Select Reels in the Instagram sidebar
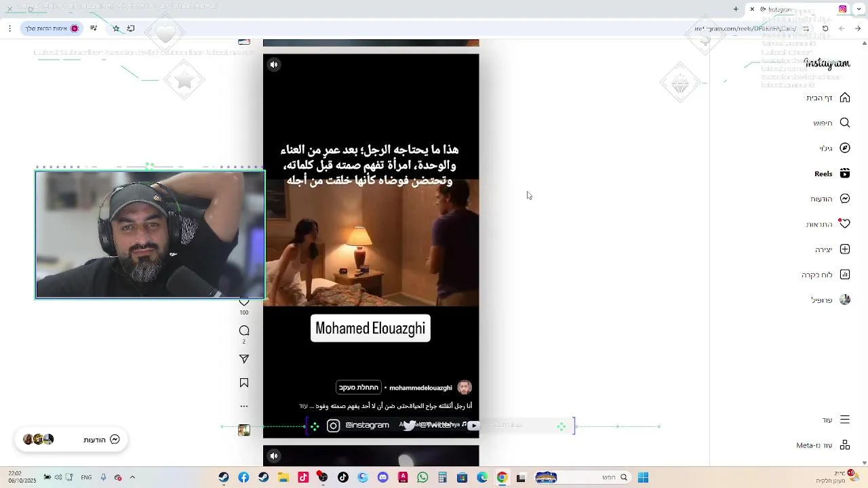 pos(832,174)
